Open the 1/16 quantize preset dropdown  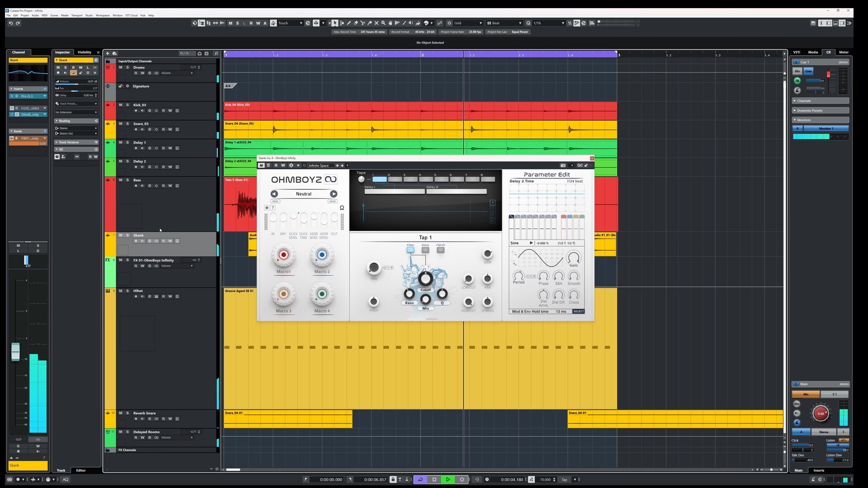coord(548,23)
